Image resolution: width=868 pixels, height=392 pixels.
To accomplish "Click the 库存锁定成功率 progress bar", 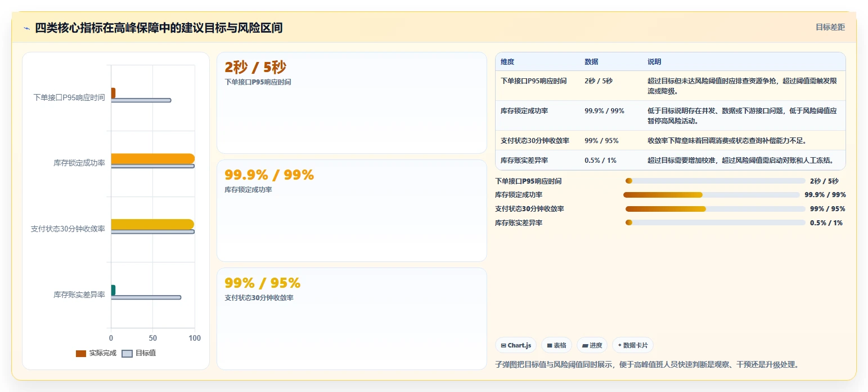I will (712, 195).
